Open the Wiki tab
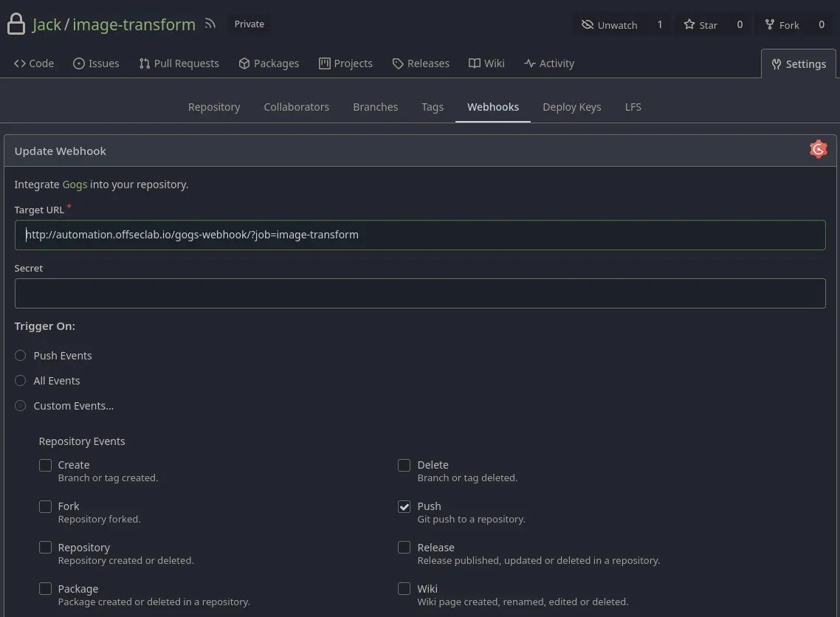The height and width of the screenshot is (617, 840). (486, 63)
